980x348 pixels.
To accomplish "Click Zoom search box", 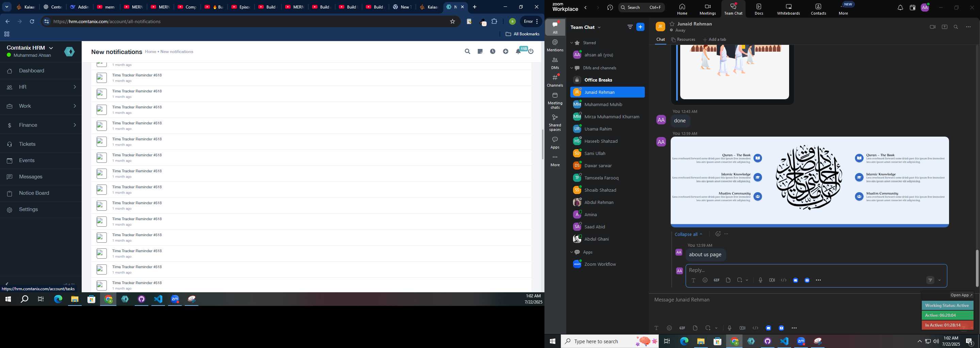I will [641, 7].
